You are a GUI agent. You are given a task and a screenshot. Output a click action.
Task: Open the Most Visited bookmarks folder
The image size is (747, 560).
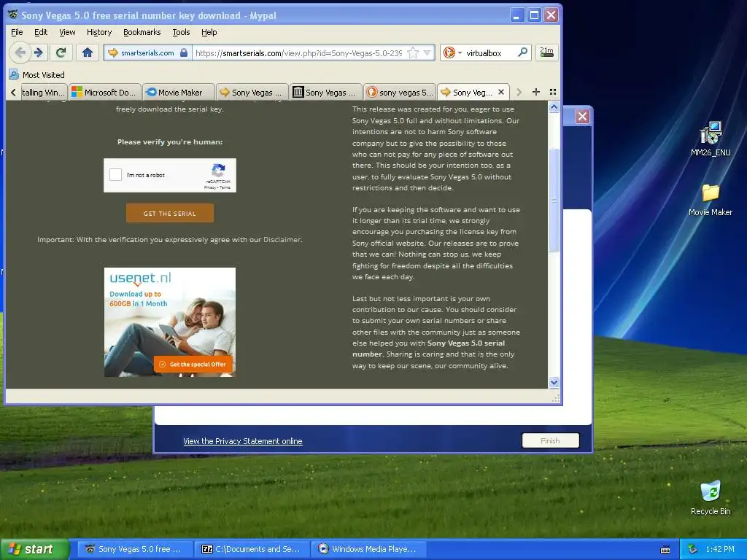[37, 75]
